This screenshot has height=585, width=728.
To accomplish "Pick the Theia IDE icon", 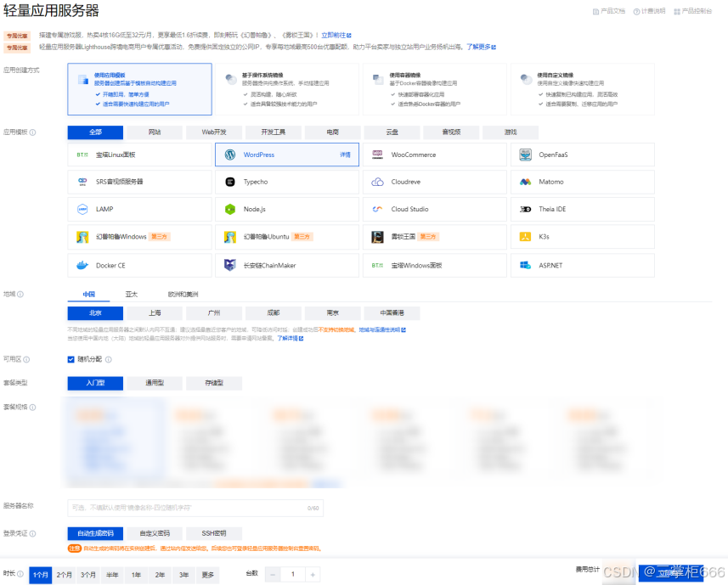I will click(x=525, y=209).
